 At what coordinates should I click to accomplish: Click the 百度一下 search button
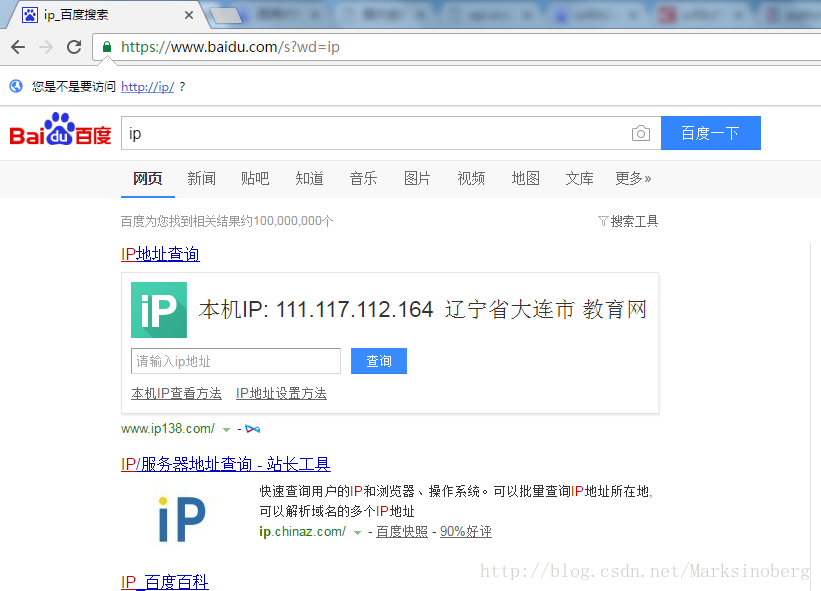(x=711, y=133)
